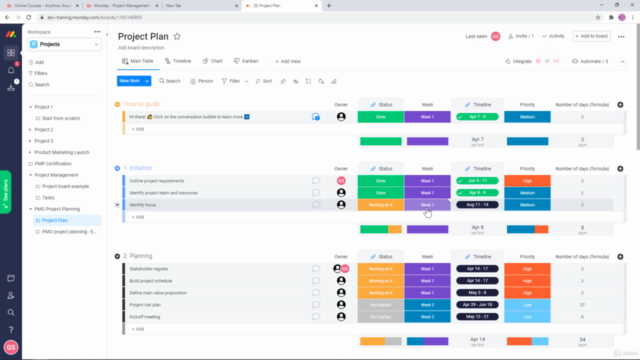Screen dimensions: 640x360
Task: Add column to Initiation group with plus icon
Action: coord(620,169)
